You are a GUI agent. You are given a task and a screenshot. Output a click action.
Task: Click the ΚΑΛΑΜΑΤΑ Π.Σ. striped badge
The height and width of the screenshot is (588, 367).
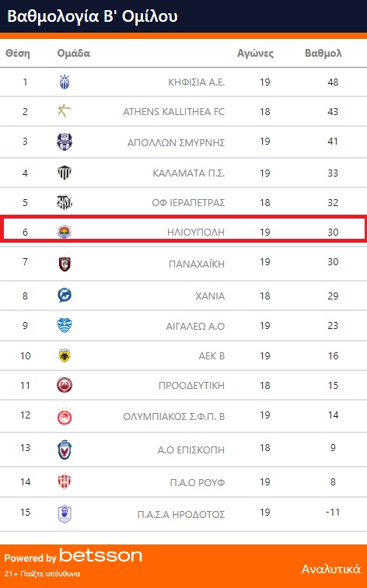pos(65,173)
